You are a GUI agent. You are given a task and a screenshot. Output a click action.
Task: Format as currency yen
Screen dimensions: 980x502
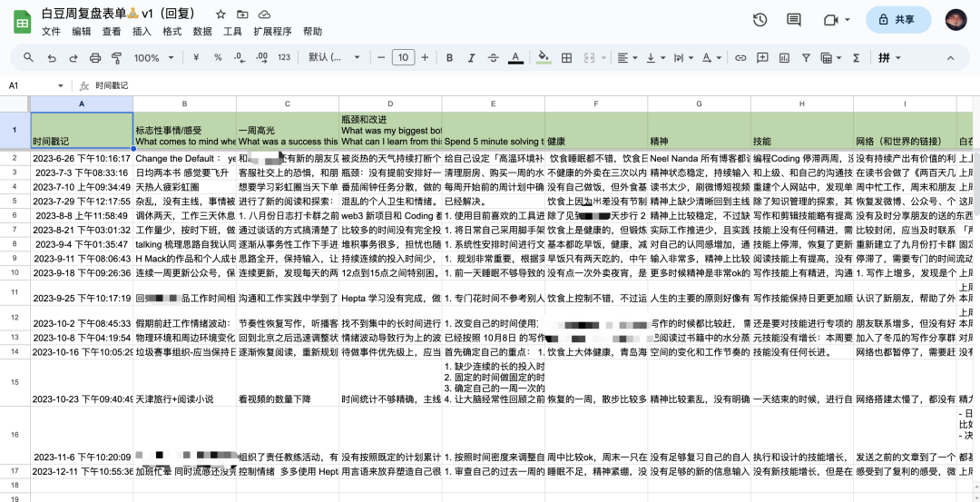196,57
